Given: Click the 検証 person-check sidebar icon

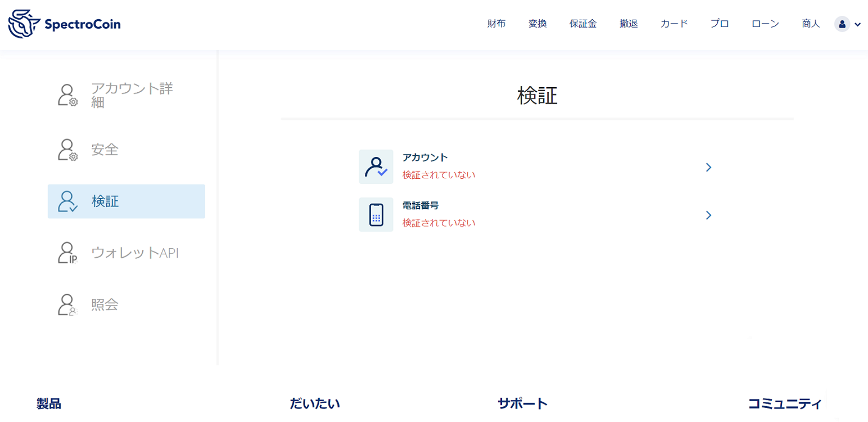Looking at the screenshot, I should 67,201.
